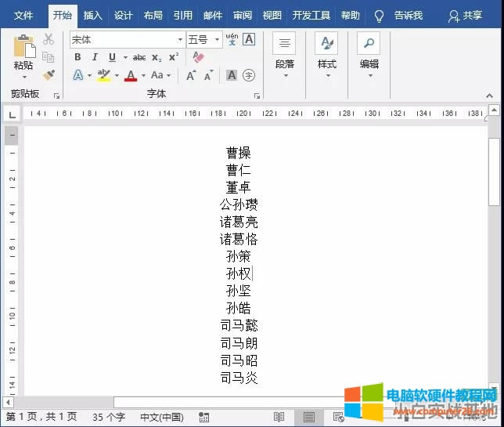This screenshot has height=427, width=504.
Task: Click the Cut scissors icon
Action: [49, 39]
